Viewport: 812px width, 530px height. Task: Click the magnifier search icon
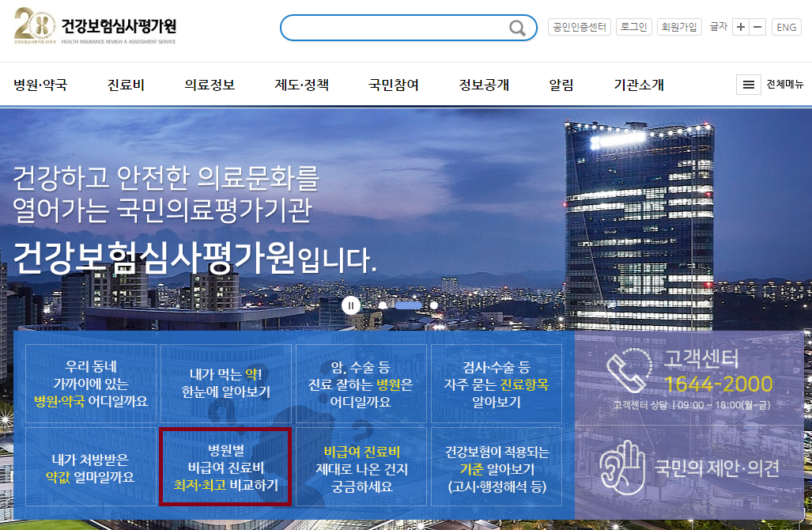point(517,28)
